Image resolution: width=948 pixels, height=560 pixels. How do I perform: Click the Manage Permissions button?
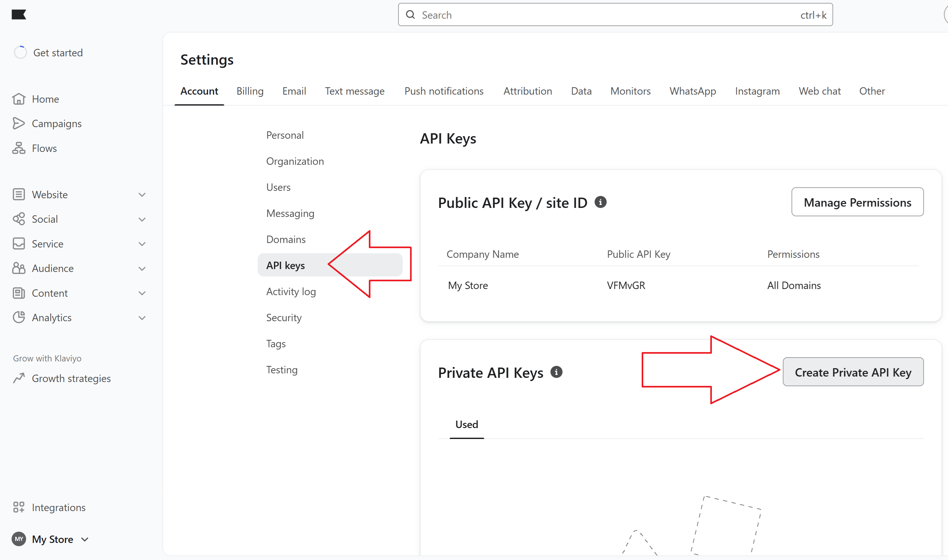click(857, 202)
